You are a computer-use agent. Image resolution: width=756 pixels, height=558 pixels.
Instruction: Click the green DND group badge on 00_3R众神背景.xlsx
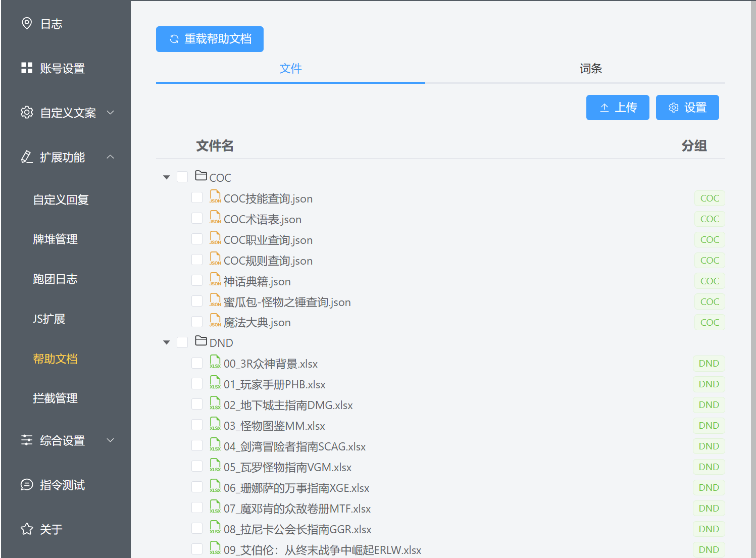(x=709, y=363)
